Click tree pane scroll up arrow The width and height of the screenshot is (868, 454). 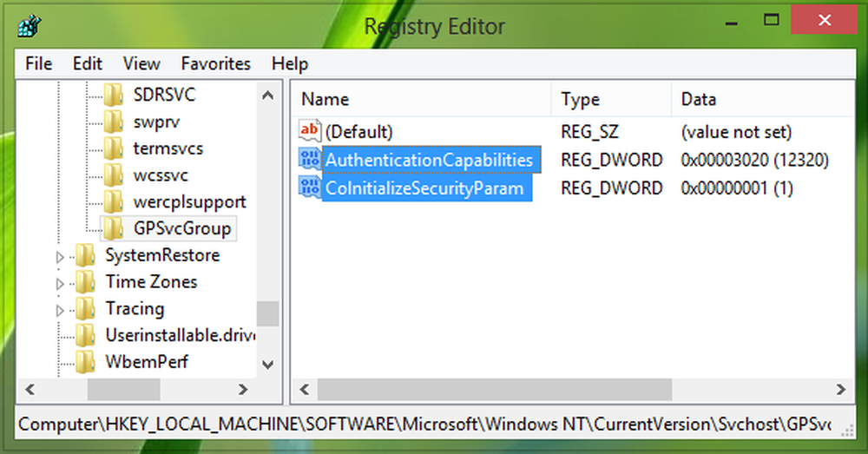pyautogui.click(x=268, y=95)
